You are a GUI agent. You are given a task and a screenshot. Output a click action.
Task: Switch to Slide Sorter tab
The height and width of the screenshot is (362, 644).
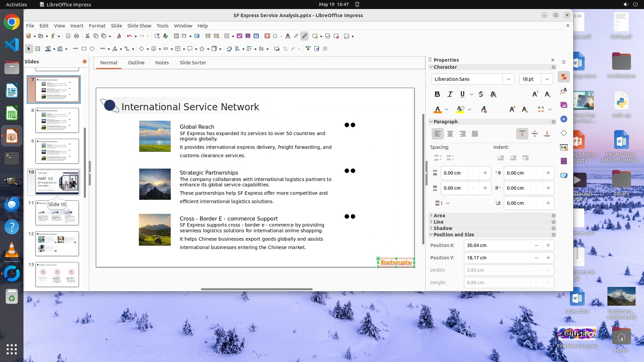point(193,63)
